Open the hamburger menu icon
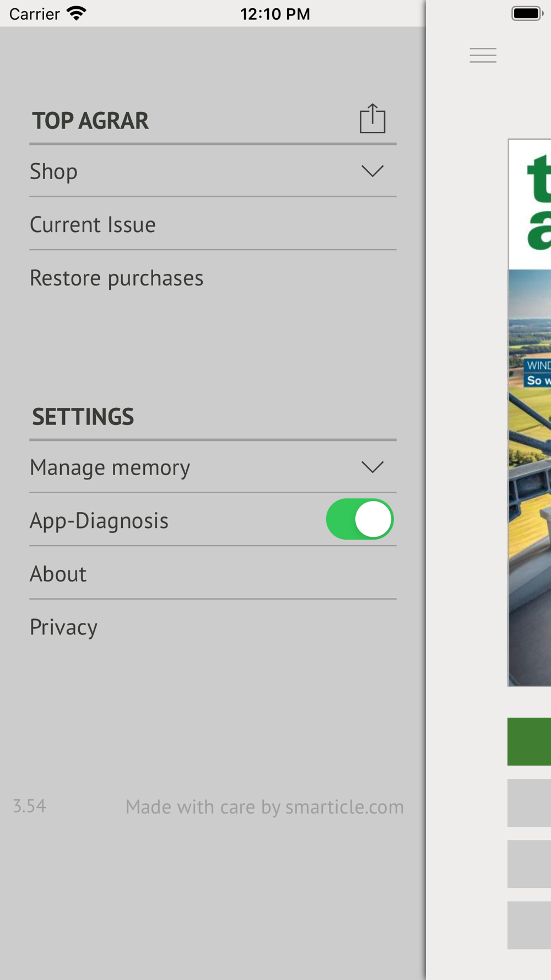Image resolution: width=551 pixels, height=980 pixels. pos(483,55)
